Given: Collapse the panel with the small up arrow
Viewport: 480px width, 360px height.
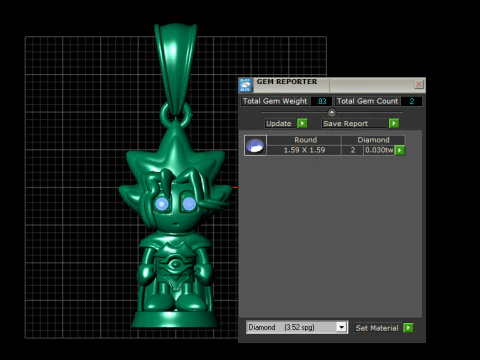Looking at the screenshot, I should click(332, 112).
